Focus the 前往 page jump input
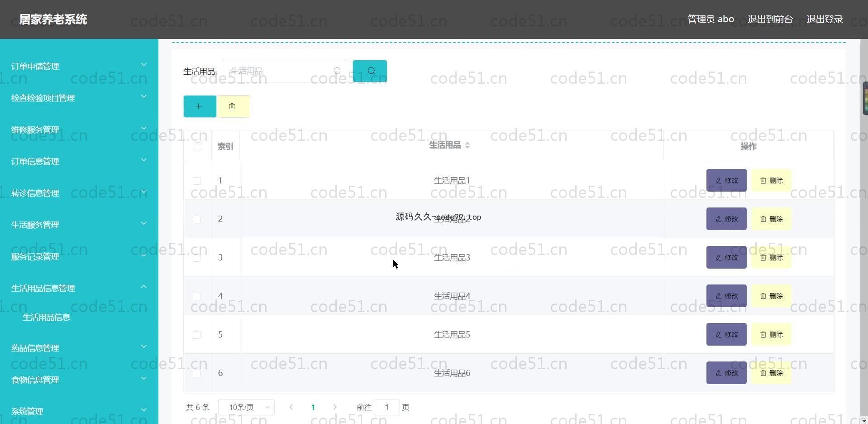 tap(387, 407)
